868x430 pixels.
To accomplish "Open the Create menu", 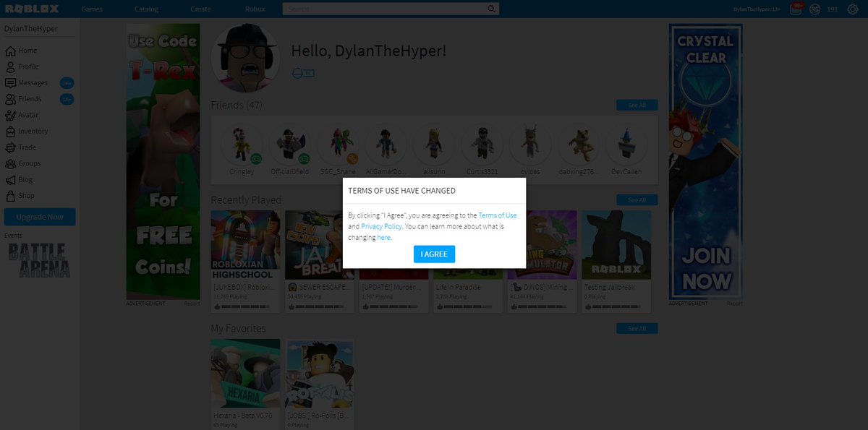I will tap(200, 9).
